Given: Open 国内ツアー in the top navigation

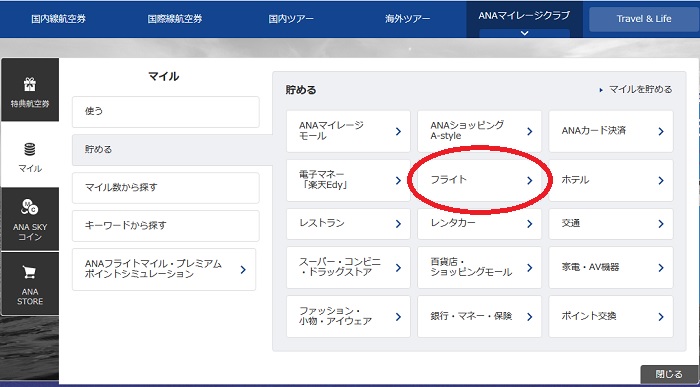Looking at the screenshot, I should (291, 19).
